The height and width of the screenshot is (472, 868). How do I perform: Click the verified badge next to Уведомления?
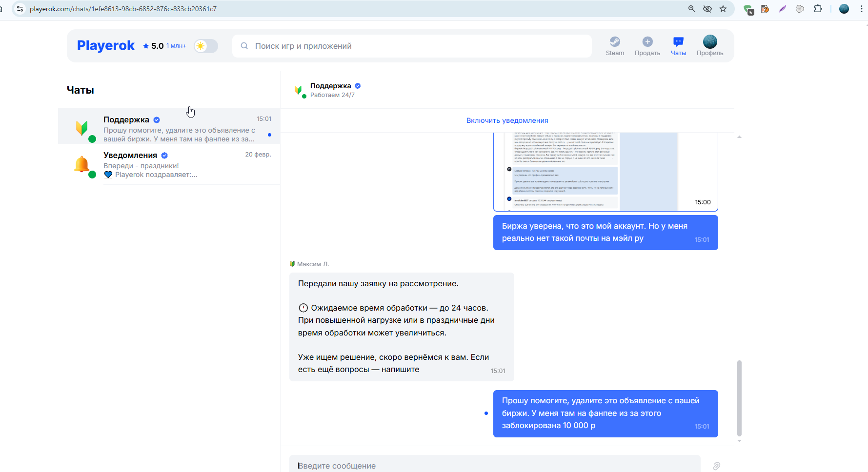click(164, 156)
